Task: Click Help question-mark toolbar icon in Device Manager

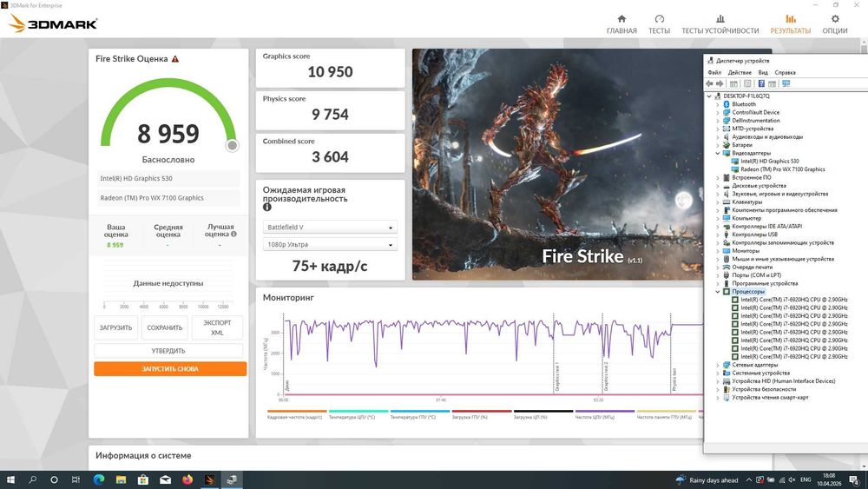Action: click(x=761, y=83)
